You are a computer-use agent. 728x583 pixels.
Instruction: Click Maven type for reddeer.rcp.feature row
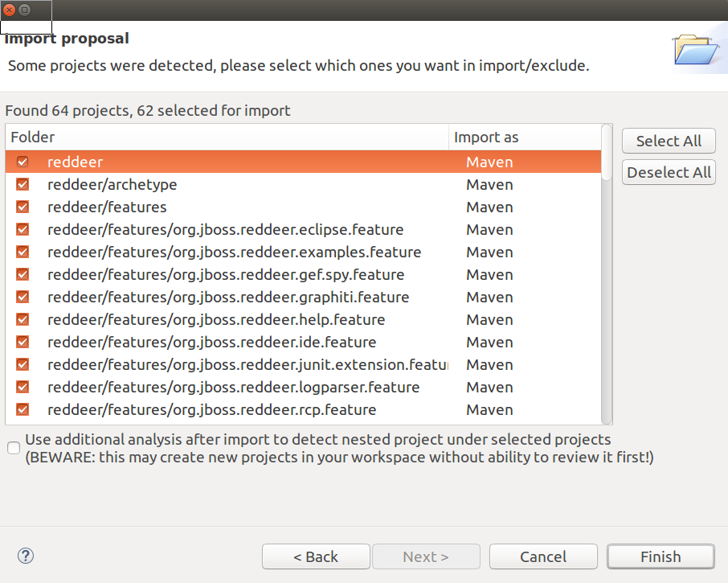[489, 409]
